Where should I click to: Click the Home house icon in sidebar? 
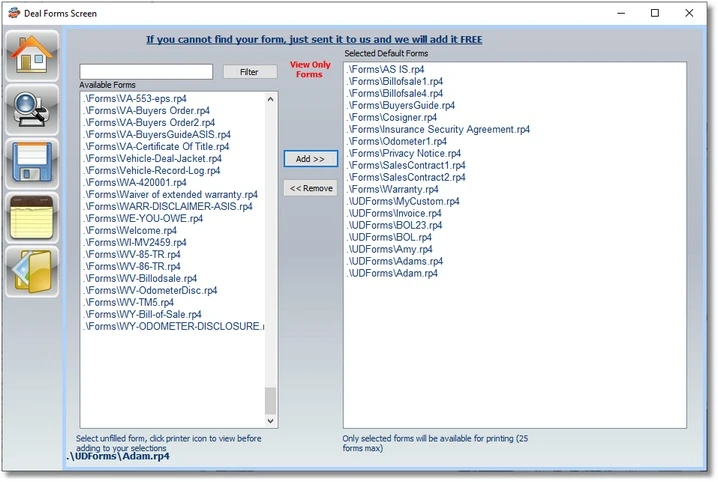(32, 56)
